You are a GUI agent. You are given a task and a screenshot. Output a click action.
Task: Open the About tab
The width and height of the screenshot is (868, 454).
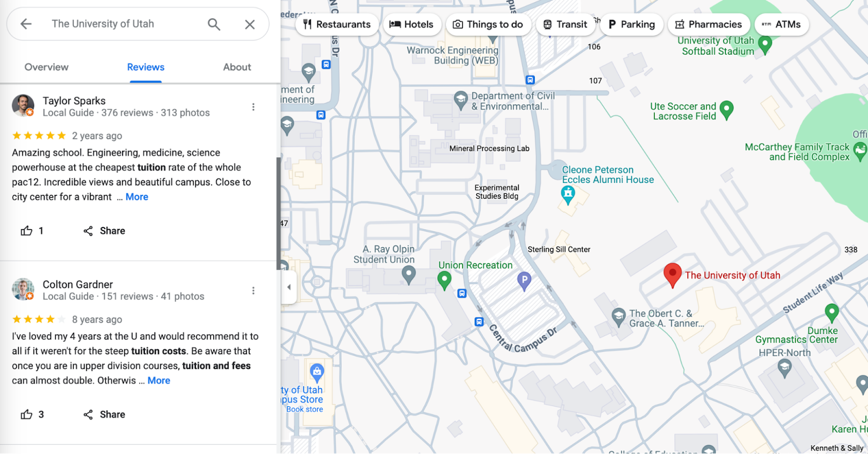tap(237, 67)
